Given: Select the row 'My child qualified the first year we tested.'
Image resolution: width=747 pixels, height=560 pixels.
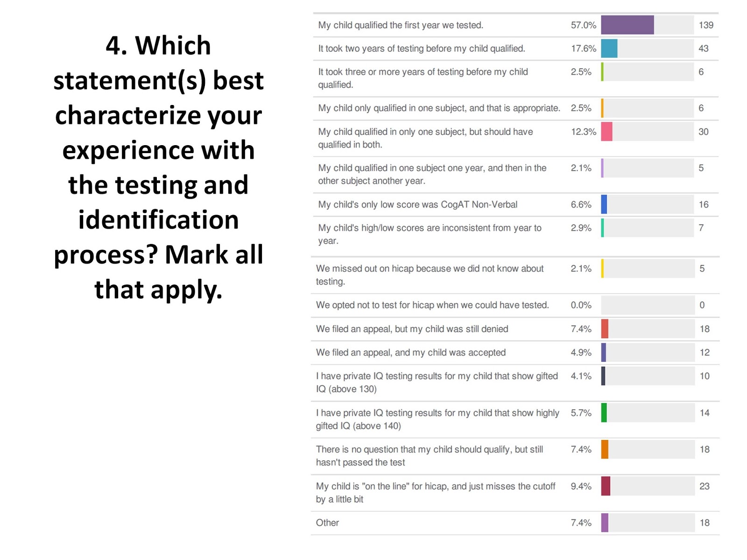Looking at the screenshot, I should [515, 25].
